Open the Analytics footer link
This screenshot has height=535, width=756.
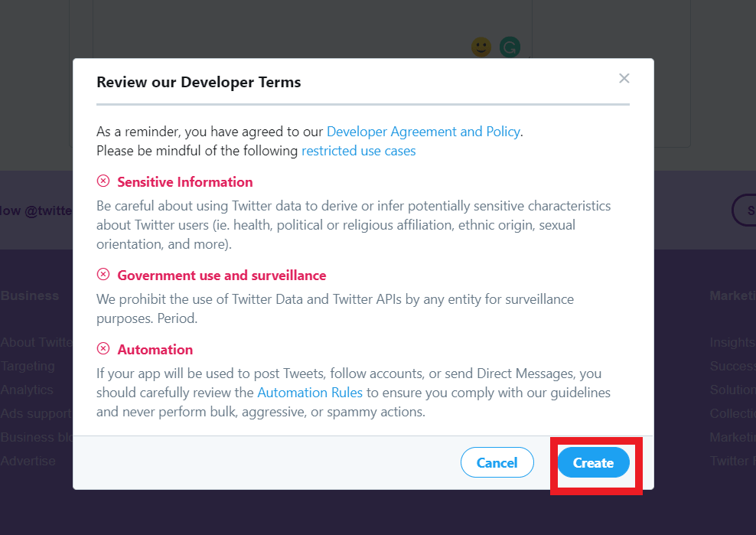click(27, 390)
